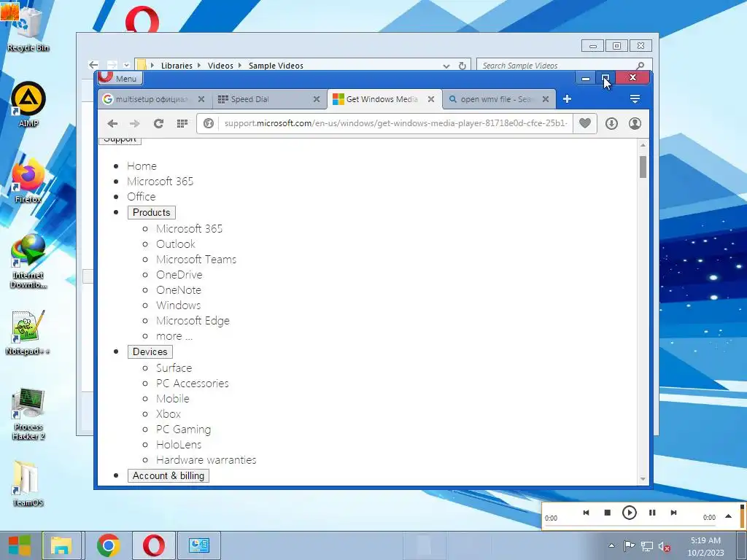The image size is (747, 560).
Task: Switch to the open wmv file search tab
Action: pyautogui.click(x=499, y=99)
